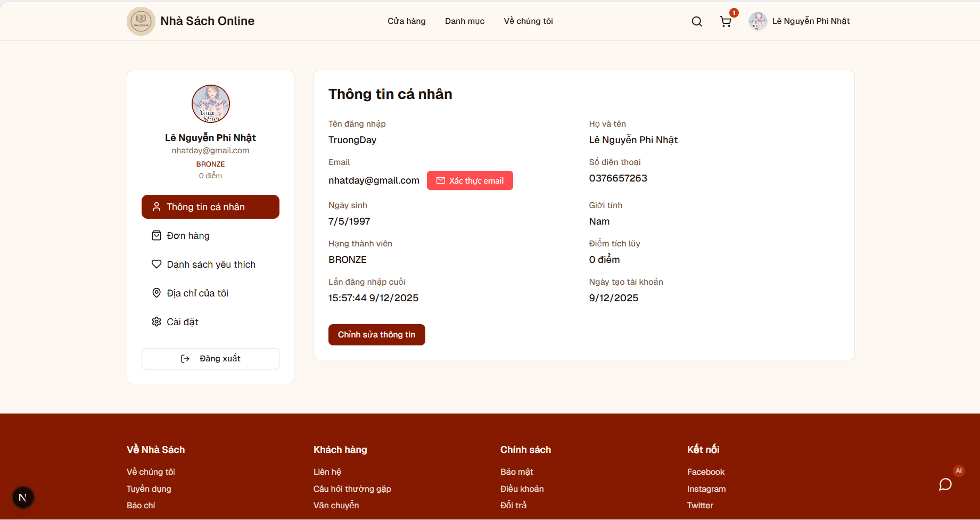Select the heart icon for Danh sách yêu thích
The height and width of the screenshot is (520, 980).
156,264
